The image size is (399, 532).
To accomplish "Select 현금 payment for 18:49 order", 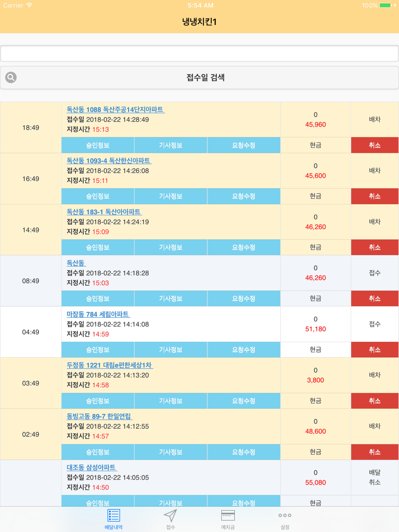I will pyautogui.click(x=315, y=145).
